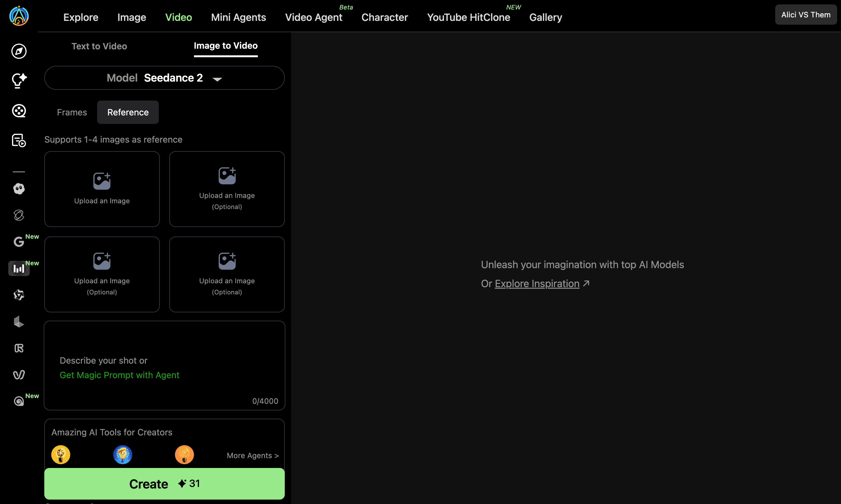Screen dimensions: 841x504
Task: Click the Recraft R icon in sidebar
Action: 19,348
